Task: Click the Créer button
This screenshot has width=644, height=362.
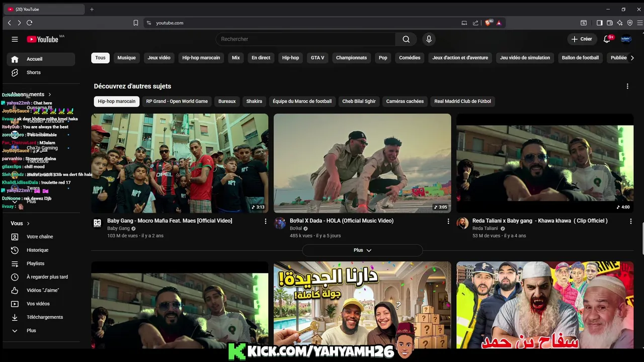Action: click(x=582, y=39)
